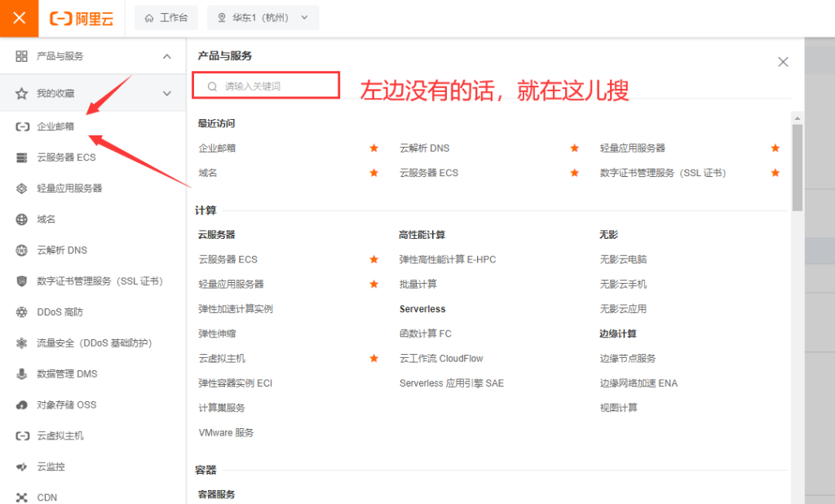Click the search magnifier icon

point(212,86)
